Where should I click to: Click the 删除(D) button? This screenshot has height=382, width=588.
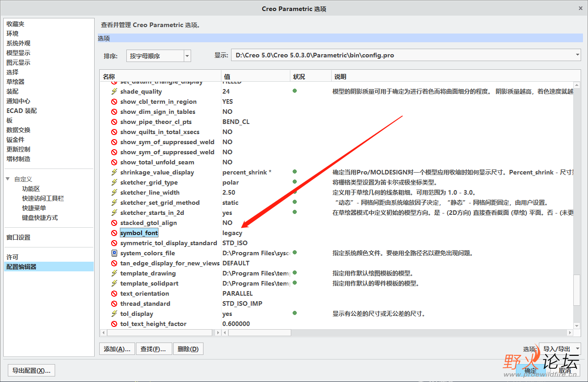(x=188, y=349)
